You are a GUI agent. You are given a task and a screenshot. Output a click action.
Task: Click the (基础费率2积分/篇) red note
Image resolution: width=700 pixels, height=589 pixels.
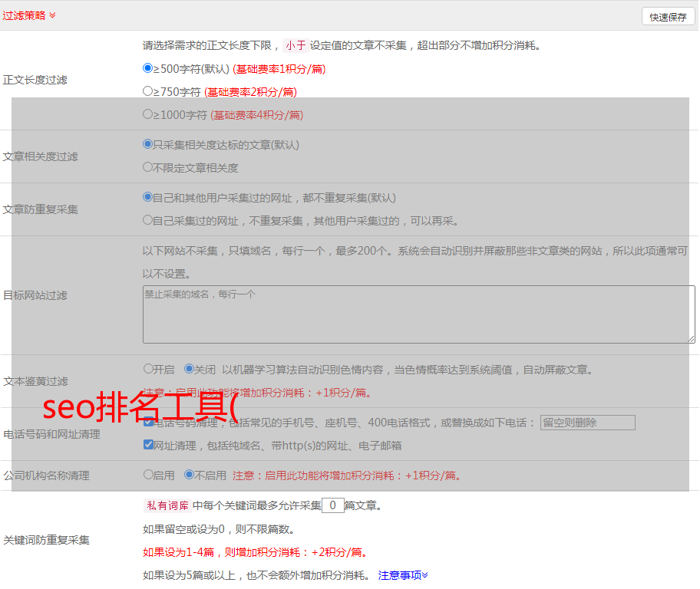click(251, 92)
